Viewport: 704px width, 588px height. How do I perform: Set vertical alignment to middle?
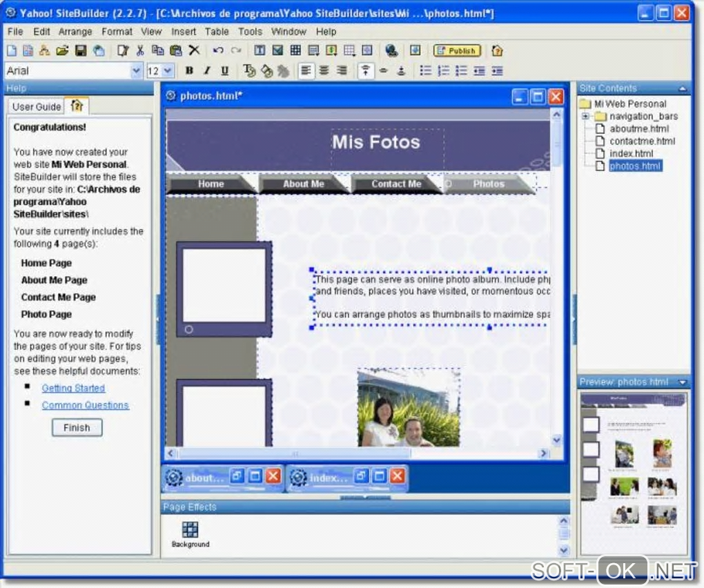[x=384, y=70]
